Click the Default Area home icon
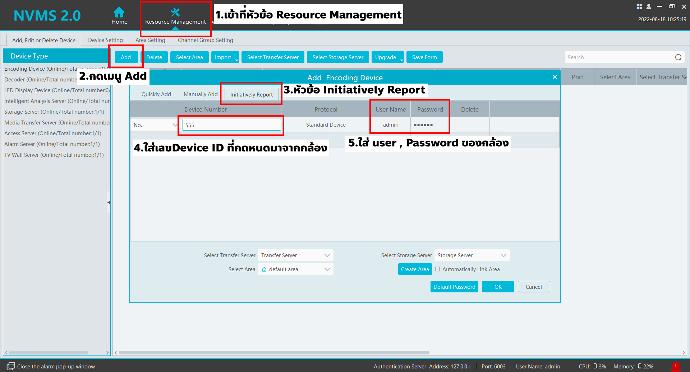Screen dimensions: 690x372 point(264,269)
